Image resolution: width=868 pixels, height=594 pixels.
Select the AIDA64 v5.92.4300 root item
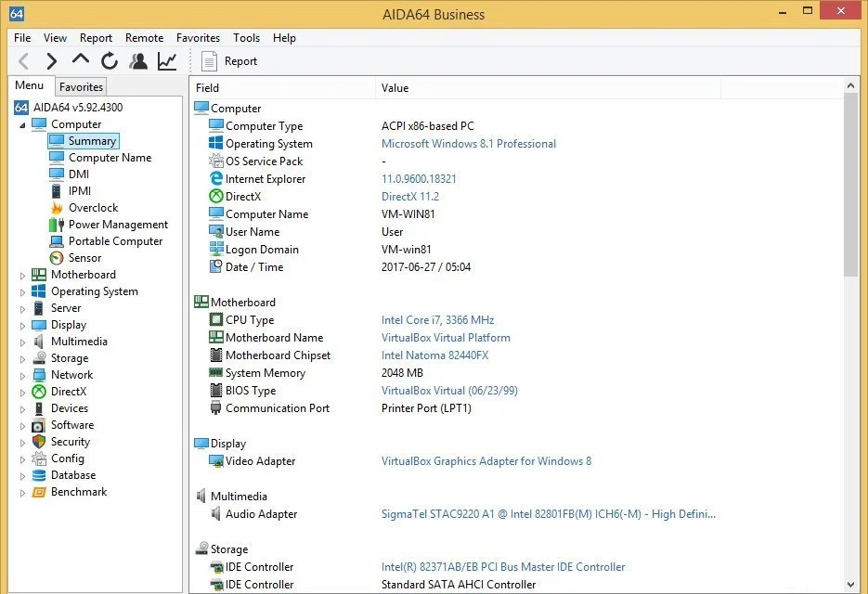click(68, 108)
